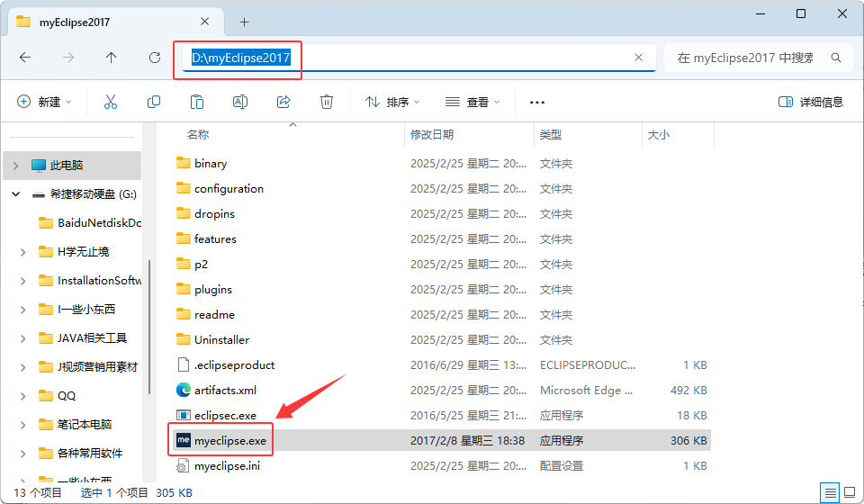Screen dimensions: 864x504
Task: Rename the selected file
Action: coord(240,102)
